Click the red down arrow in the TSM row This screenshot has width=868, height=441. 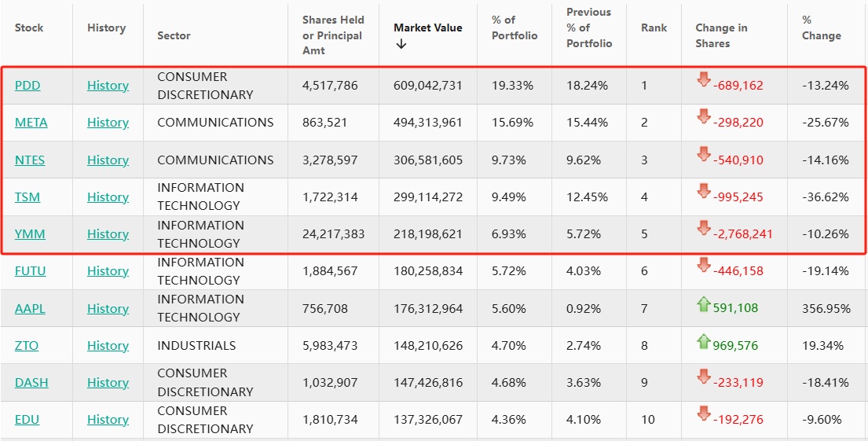[703, 191]
